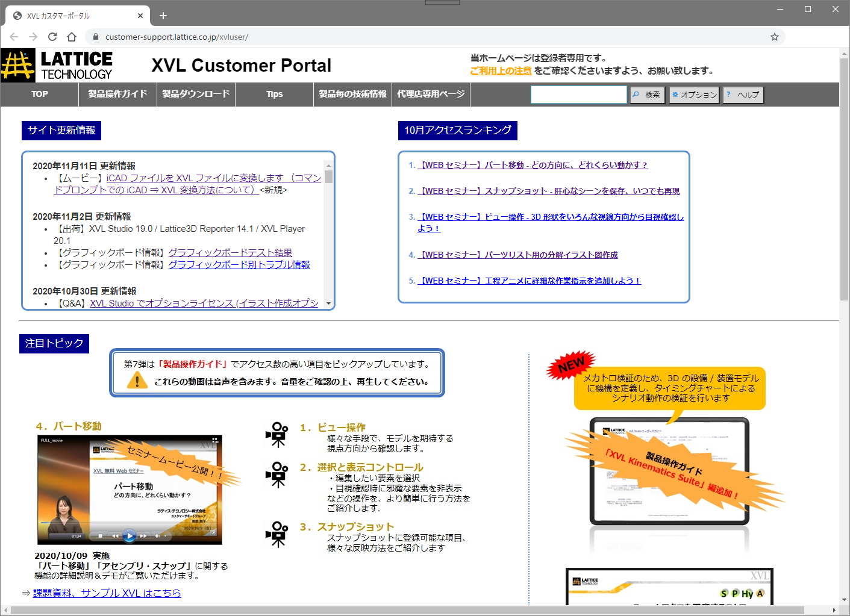Open the 製品操作ガイド menu
The height and width of the screenshot is (616, 850).
click(x=117, y=94)
